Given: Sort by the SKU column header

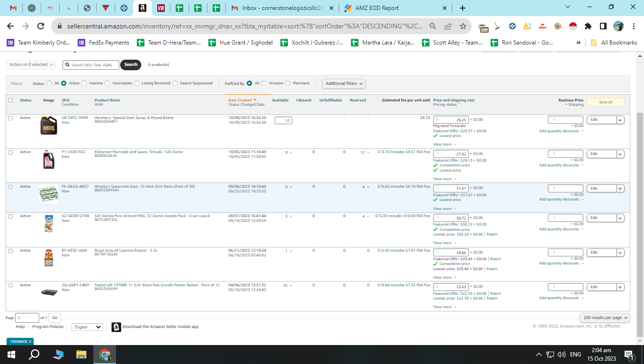Looking at the screenshot, I should [x=65, y=100].
